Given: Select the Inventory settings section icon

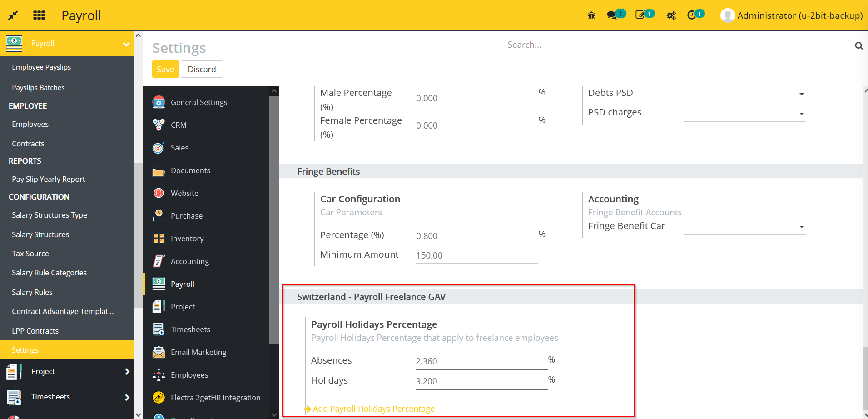Looking at the screenshot, I should [x=159, y=238].
